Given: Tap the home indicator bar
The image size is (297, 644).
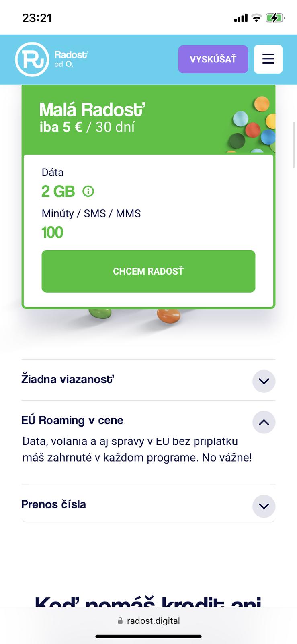Looking at the screenshot, I should tap(148, 636).
